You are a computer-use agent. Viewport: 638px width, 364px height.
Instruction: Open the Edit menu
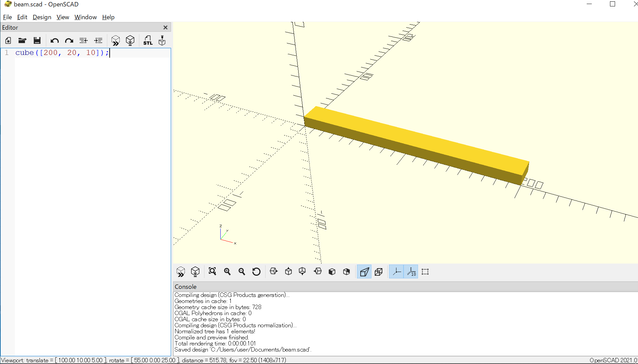[x=22, y=17]
